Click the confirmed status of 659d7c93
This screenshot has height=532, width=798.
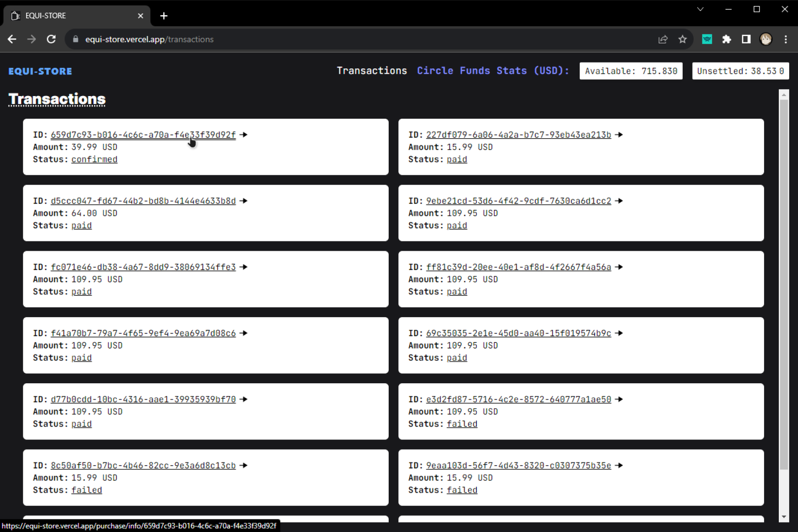(x=95, y=160)
